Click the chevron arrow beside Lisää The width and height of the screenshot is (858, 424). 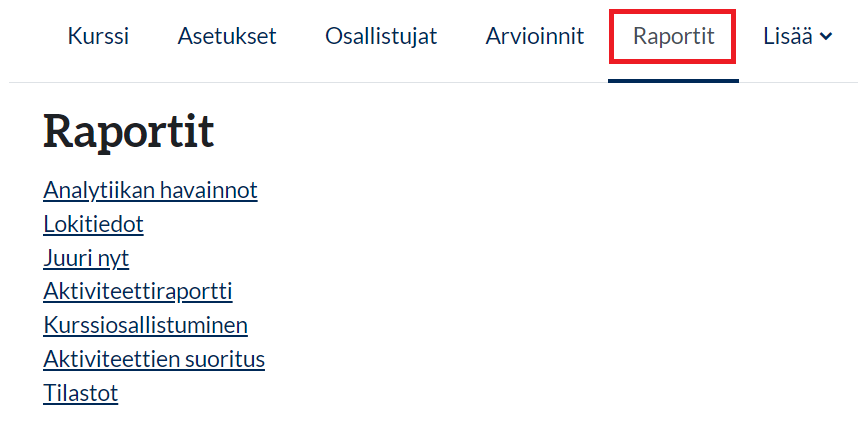826,37
